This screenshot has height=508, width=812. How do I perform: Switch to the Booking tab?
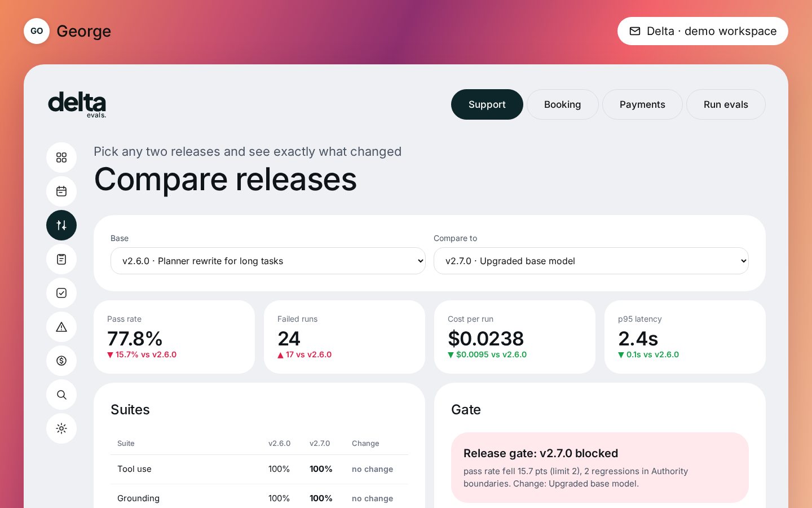[x=562, y=104]
